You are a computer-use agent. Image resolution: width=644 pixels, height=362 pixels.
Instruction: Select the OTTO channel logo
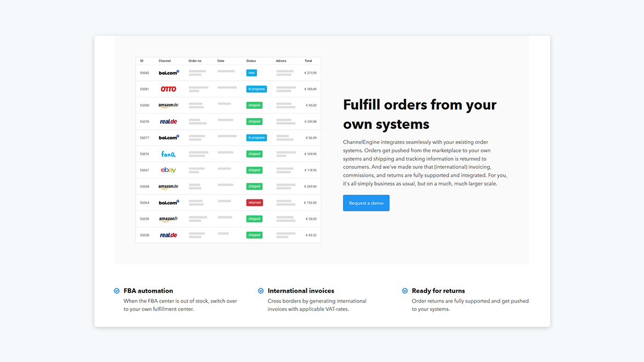168,88
